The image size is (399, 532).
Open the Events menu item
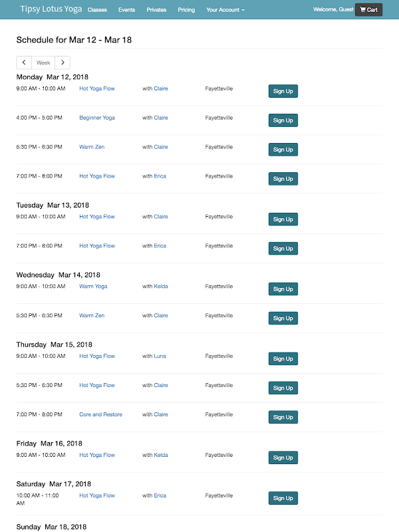[x=126, y=10]
